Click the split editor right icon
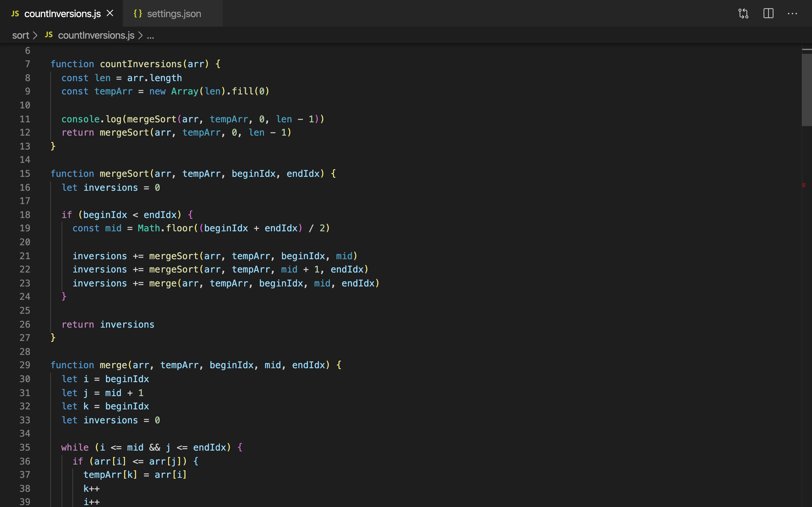This screenshot has width=812, height=507. [768, 14]
